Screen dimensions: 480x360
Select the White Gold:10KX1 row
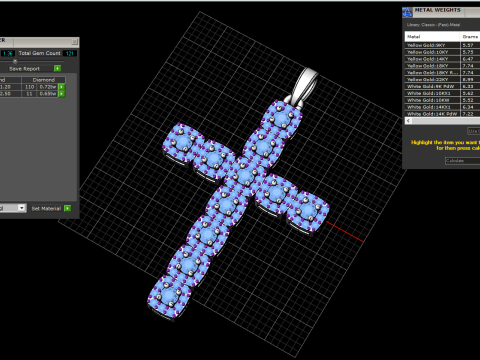pyautogui.click(x=442, y=93)
